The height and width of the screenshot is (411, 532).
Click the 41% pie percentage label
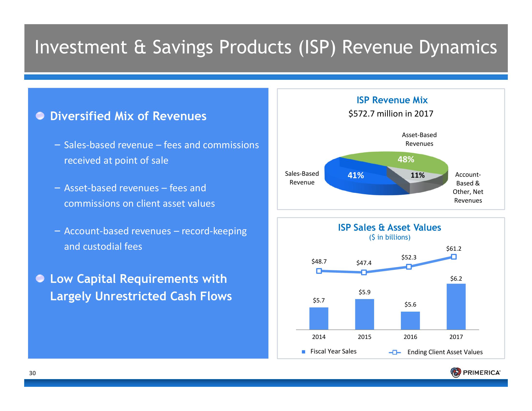[x=356, y=175]
